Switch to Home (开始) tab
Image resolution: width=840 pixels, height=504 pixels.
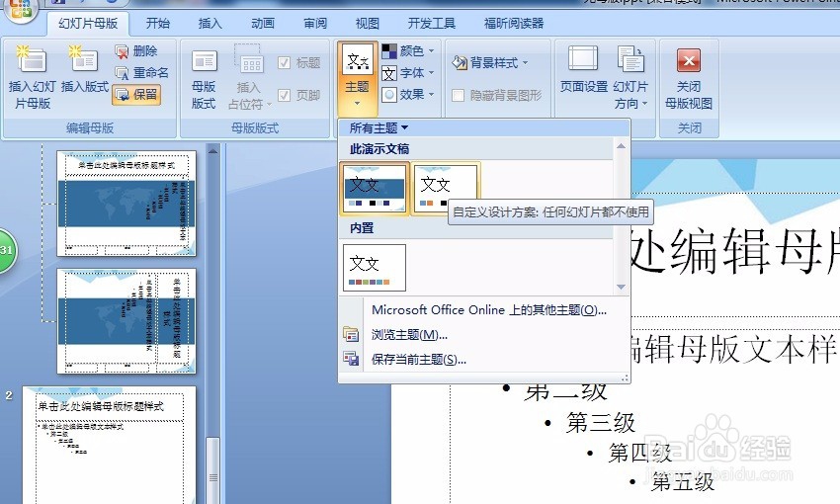(x=158, y=23)
